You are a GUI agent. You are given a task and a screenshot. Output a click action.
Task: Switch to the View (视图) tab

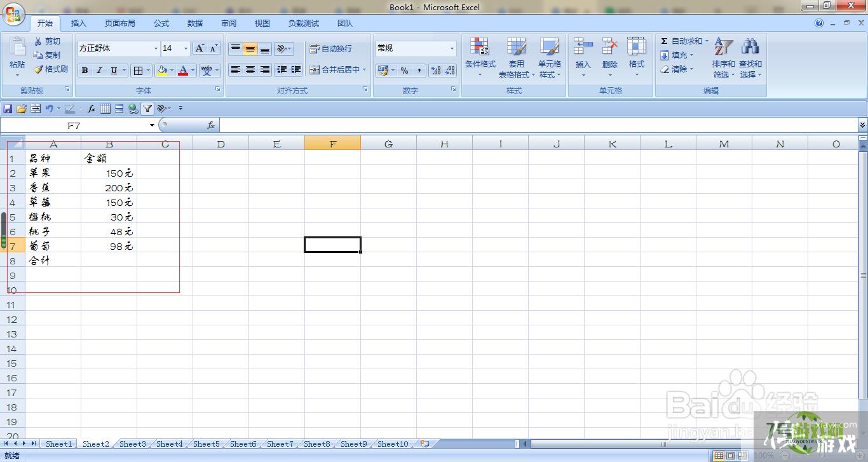click(262, 24)
